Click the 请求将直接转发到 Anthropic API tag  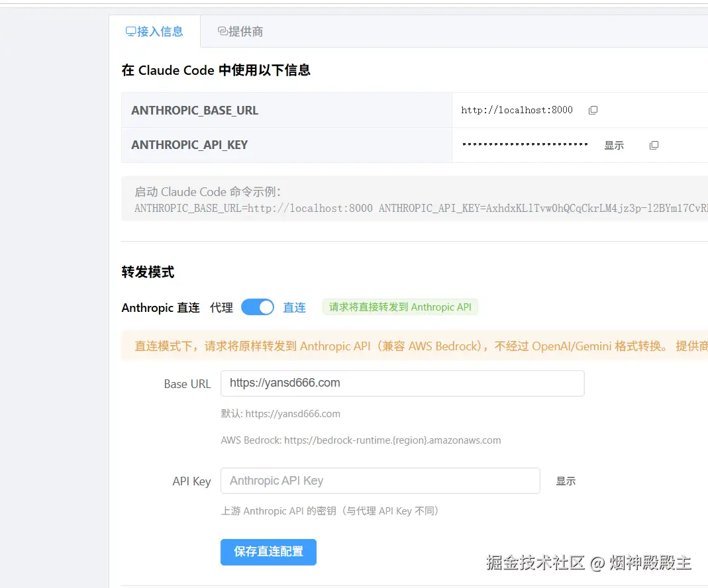coord(400,307)
